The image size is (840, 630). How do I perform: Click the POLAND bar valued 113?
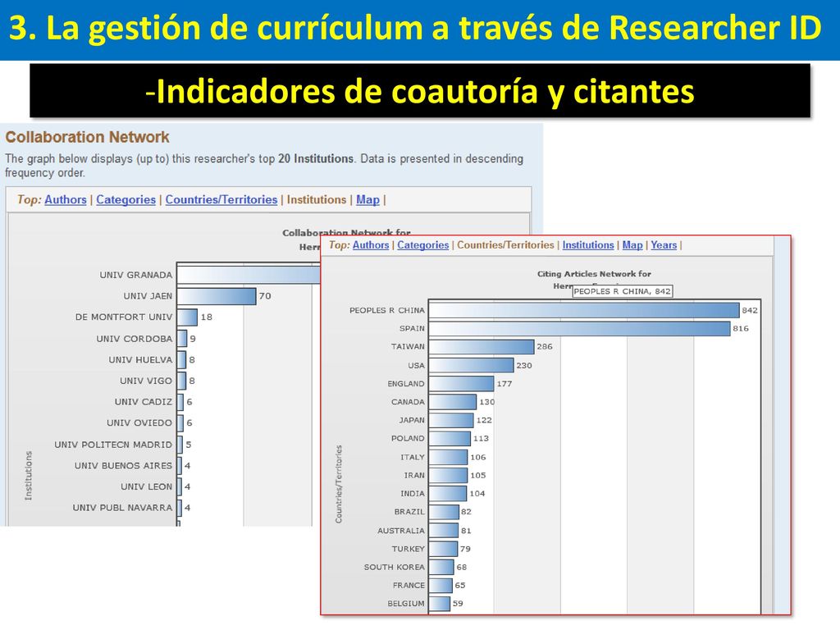pos(450,438)
